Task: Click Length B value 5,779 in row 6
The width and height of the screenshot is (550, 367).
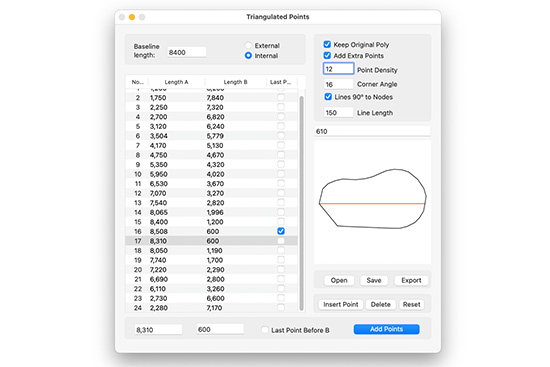Action: [215, 136]
